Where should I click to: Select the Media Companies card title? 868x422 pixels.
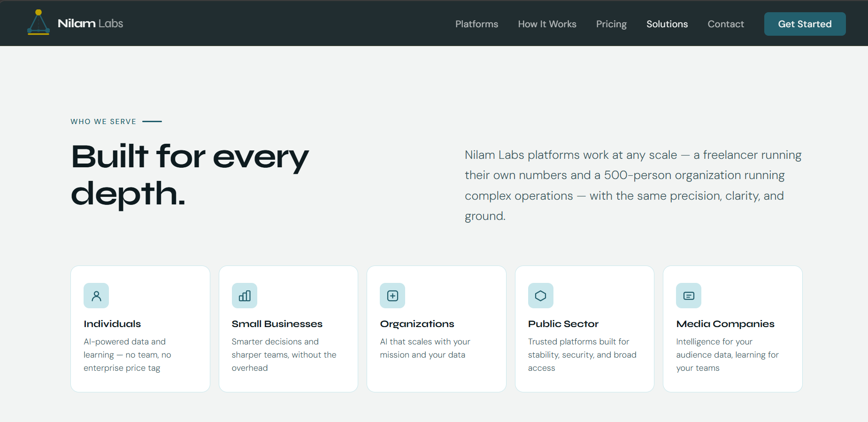[x=725, y=324]
